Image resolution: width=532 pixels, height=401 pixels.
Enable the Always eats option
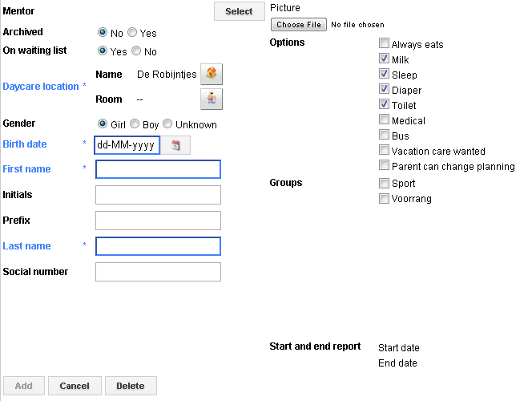pyautogui.click(x=385, y=44)
